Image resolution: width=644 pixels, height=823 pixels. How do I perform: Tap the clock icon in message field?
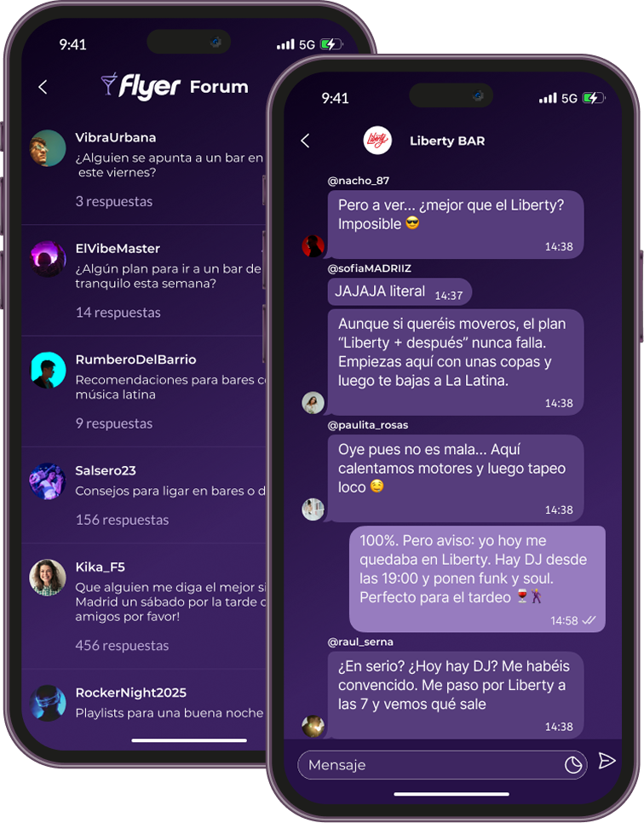[x=573, y=765]
